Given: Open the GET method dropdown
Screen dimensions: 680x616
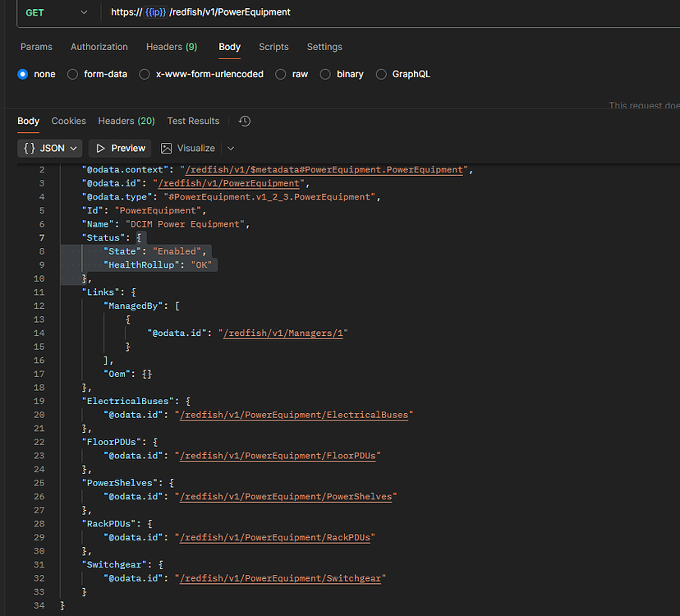Looking at the screenshot, I should 54,12.
